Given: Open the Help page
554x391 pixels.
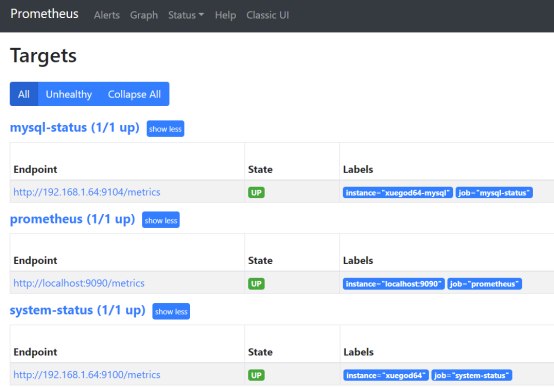Looking at the screenshot, I should (x=225, y=15).
